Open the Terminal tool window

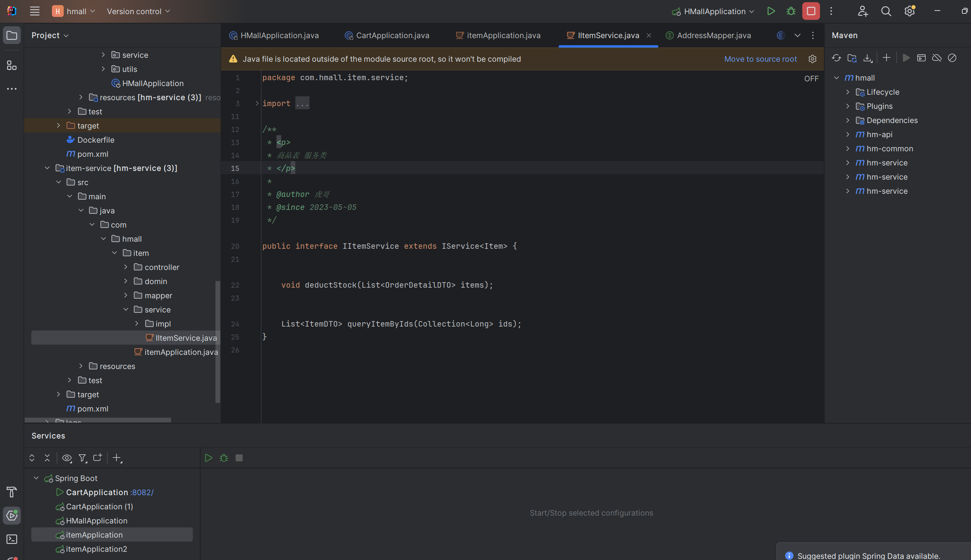12,539
